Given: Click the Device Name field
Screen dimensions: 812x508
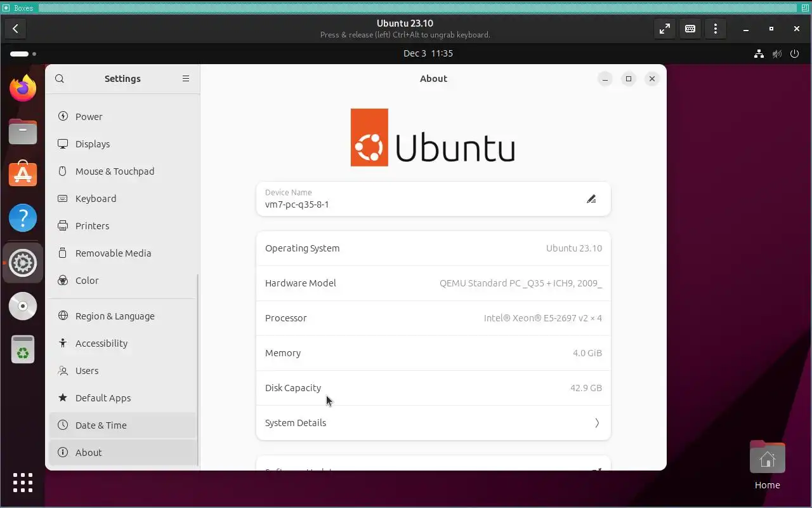Looking at the screenshot, I should (x=433, y=199).
